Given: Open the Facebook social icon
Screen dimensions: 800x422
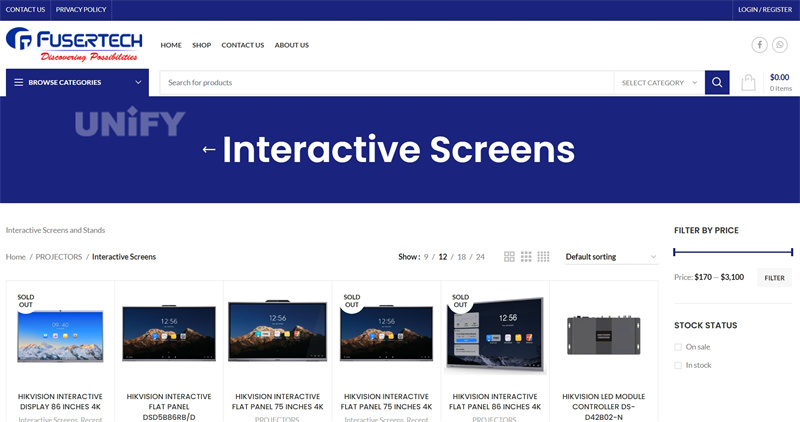Looking at the screenshot, I should tap(759, 45).
